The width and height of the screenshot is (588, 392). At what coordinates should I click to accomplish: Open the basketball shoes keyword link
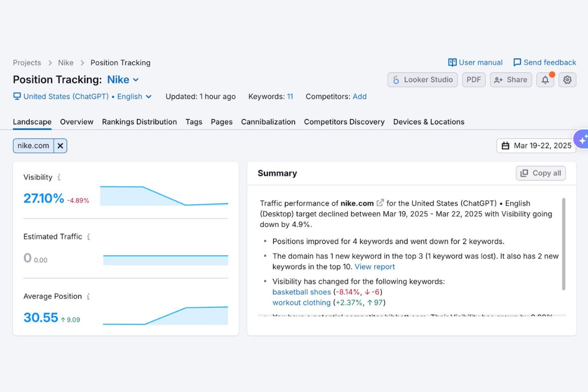(x=301, y=292)
